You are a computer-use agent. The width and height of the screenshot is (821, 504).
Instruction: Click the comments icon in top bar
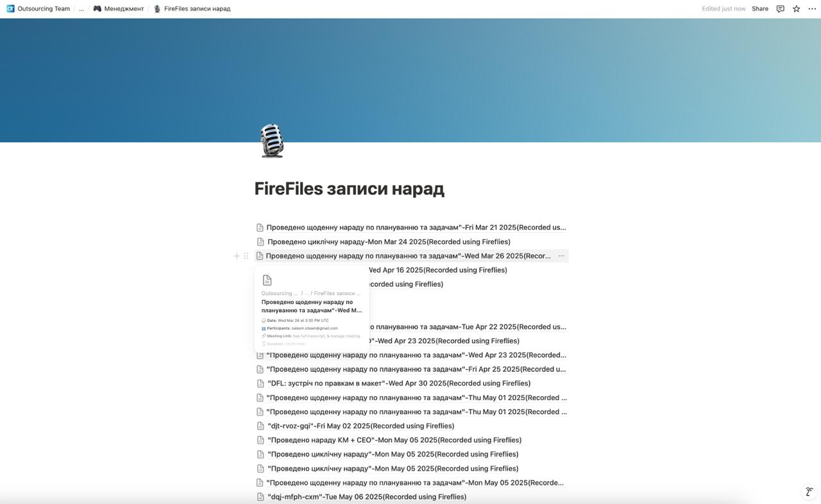pyautogui.click(x=780, y=9)
